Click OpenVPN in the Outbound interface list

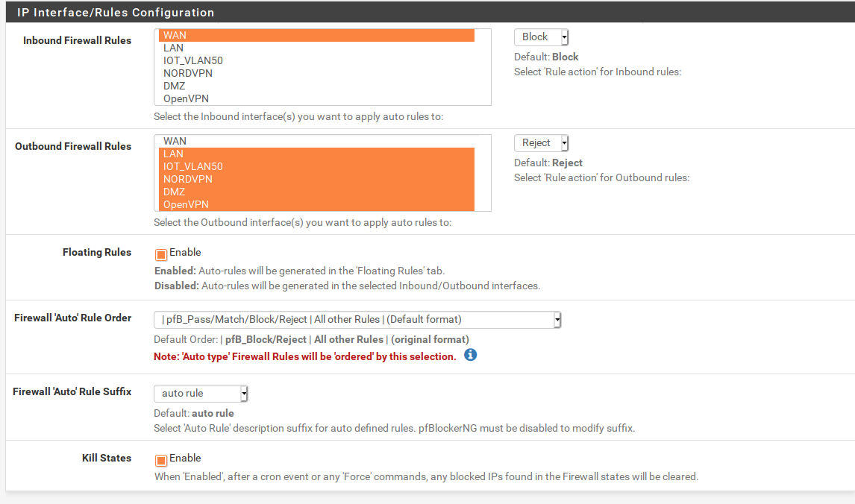[x=317, y=204]
